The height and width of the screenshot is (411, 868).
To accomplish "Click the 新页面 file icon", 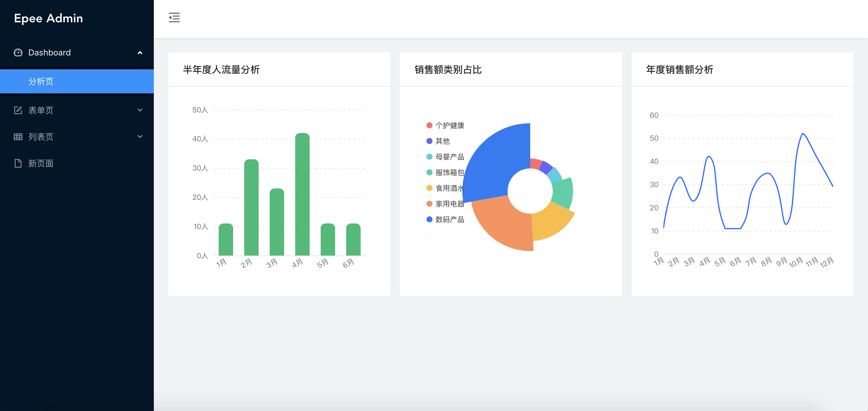I will click(18, 163).
